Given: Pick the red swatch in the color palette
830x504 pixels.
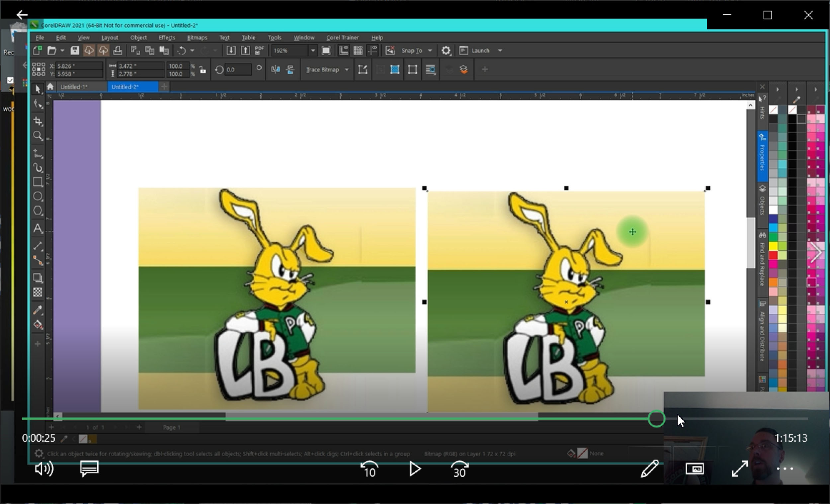Looking at the screenshot, I should [x=774, y=255].
